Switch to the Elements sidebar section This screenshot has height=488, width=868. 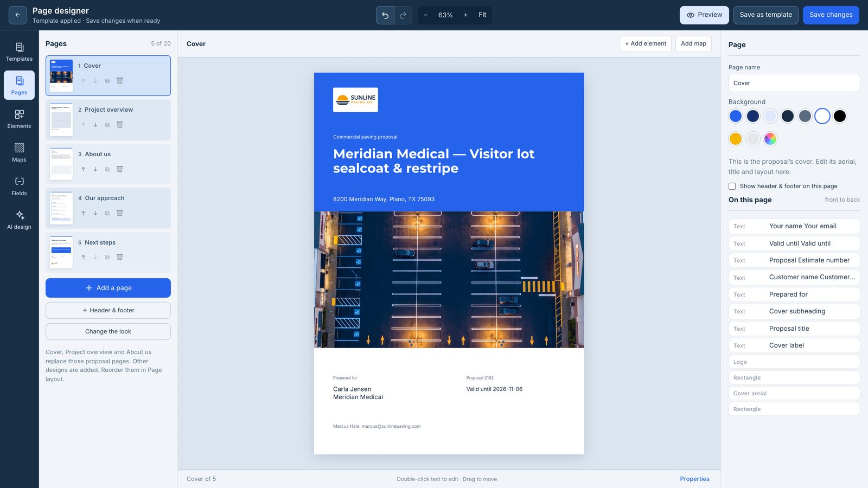[x=19, y=119]
